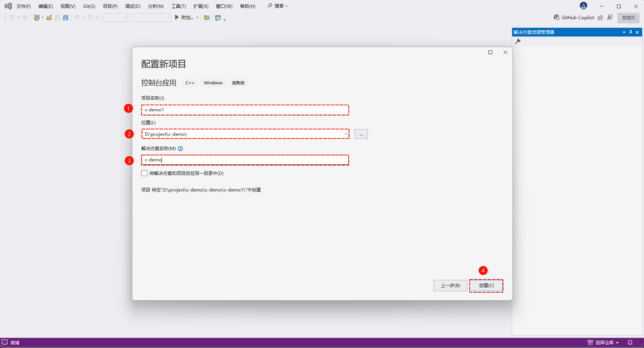Click the Open Folder toolbar icon
The image size is (644, 348).
pyautogui.click(x=49, y=18)
